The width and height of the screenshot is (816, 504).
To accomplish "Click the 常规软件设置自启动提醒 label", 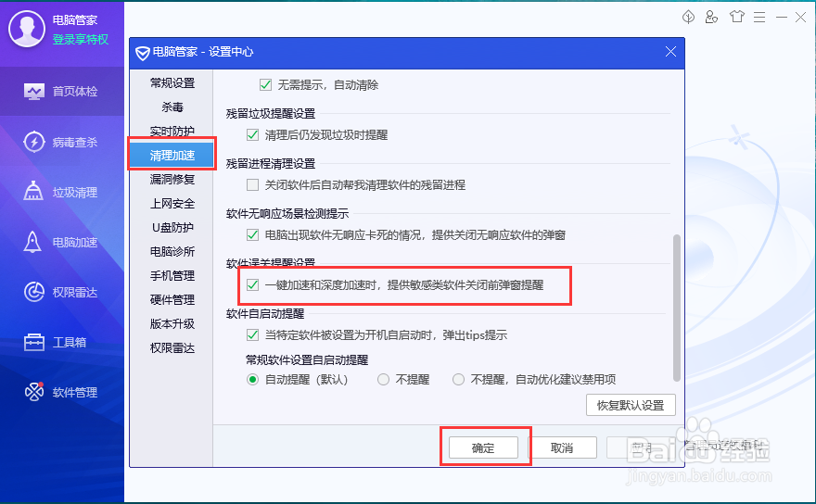I will point(307,359).
